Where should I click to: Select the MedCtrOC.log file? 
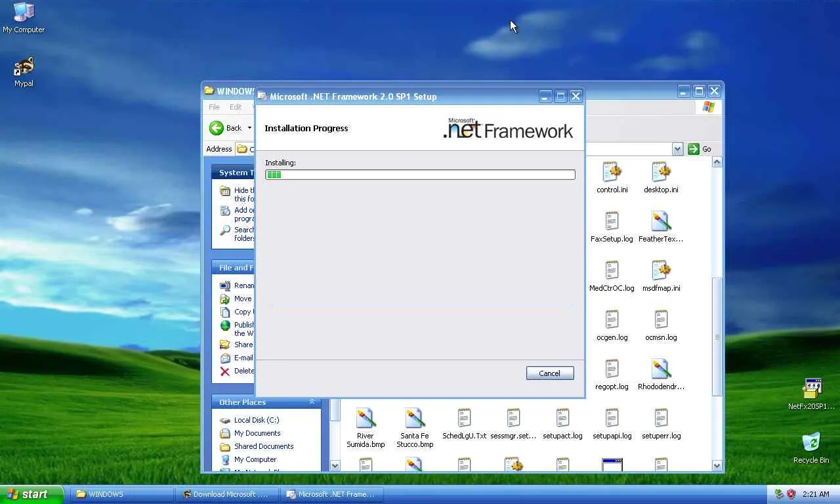[x=612, y=277]
